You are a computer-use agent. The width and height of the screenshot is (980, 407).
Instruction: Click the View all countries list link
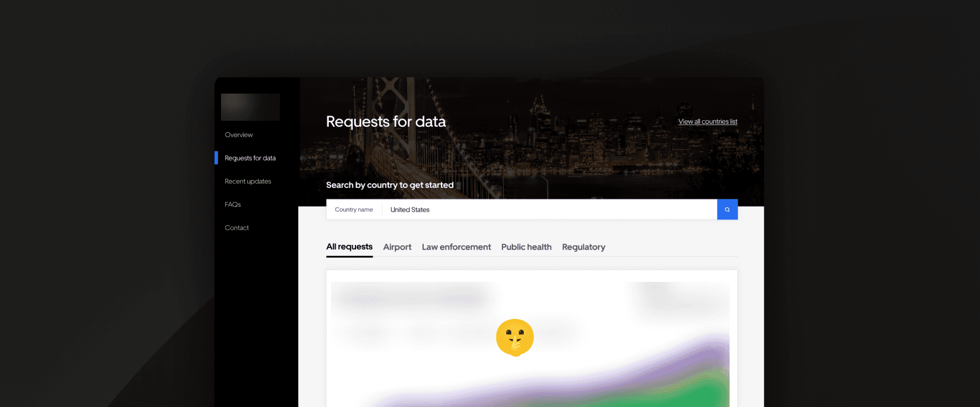[x=708, y=121]
